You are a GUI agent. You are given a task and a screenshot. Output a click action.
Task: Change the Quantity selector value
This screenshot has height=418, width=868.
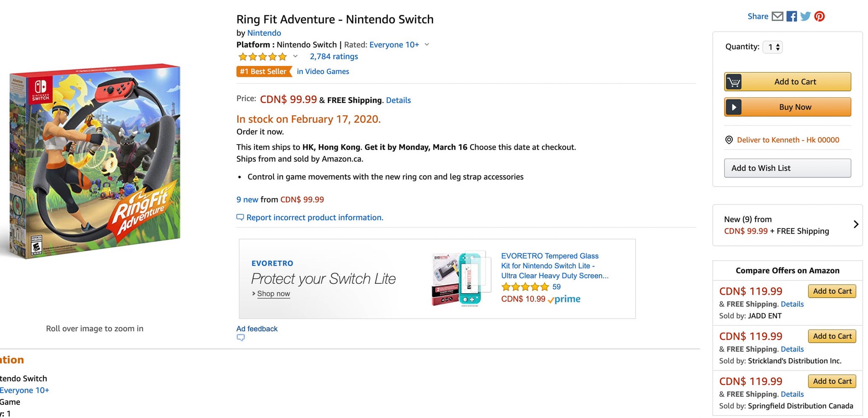coord(773,47)
